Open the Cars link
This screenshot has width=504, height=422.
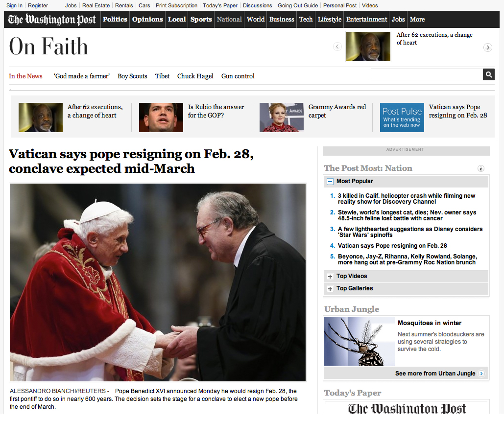[144, 5]
